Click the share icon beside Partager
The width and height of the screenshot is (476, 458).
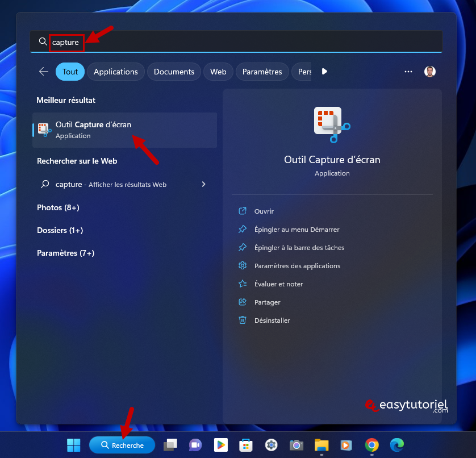point(242,302)
